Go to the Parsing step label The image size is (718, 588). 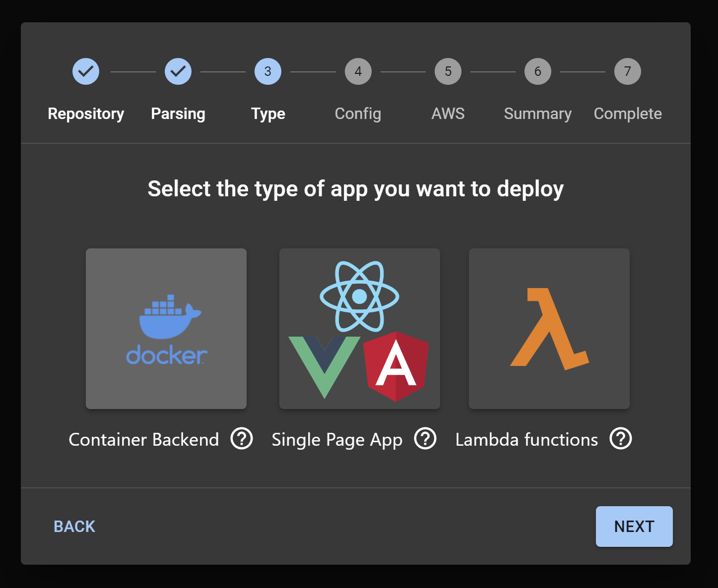(x=178, y=114)
